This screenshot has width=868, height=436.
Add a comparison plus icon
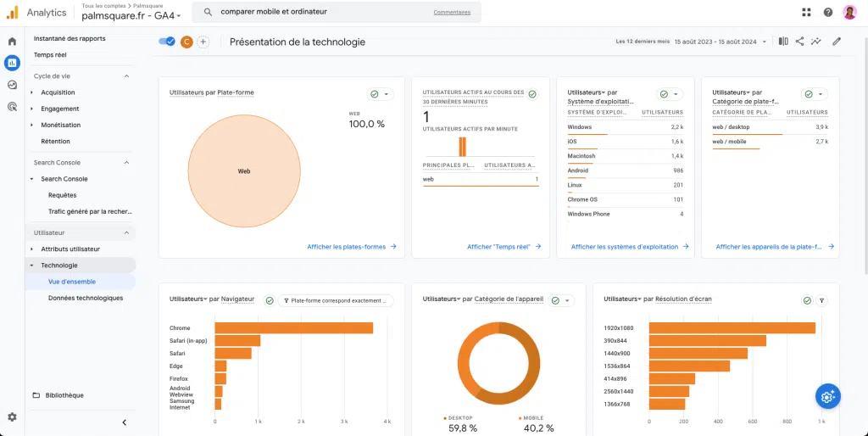tap(203, 42)
